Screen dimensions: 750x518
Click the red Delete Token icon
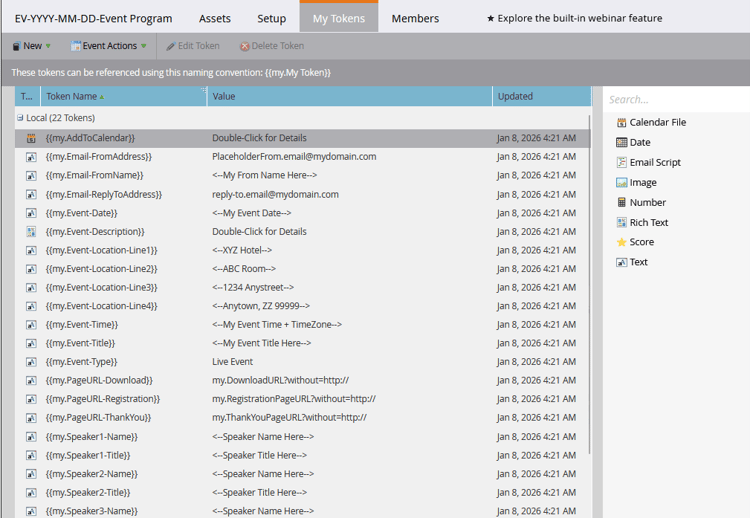(244, 46)
